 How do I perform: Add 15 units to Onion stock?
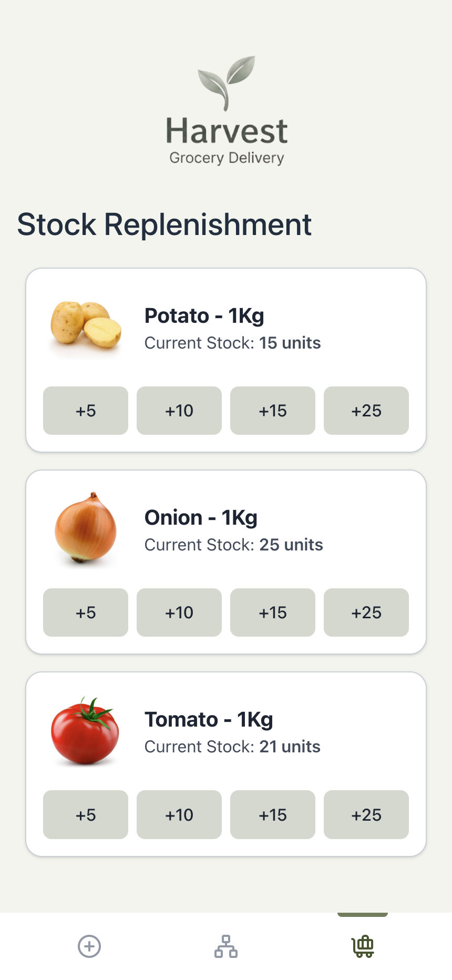[x=273, y=612]
